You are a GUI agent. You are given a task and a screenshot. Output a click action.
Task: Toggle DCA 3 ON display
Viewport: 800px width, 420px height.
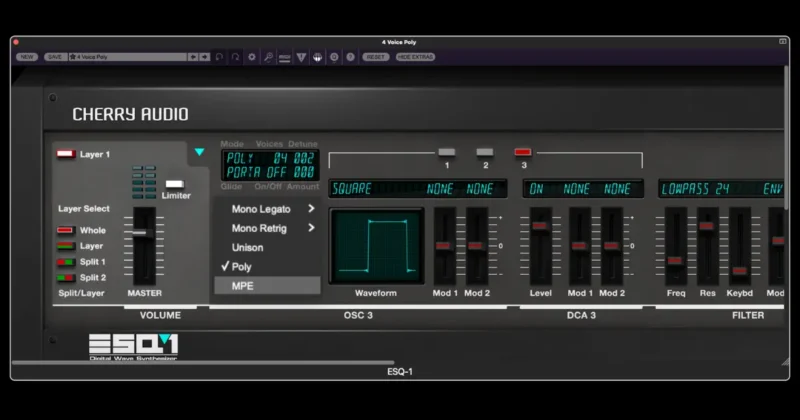536,189
